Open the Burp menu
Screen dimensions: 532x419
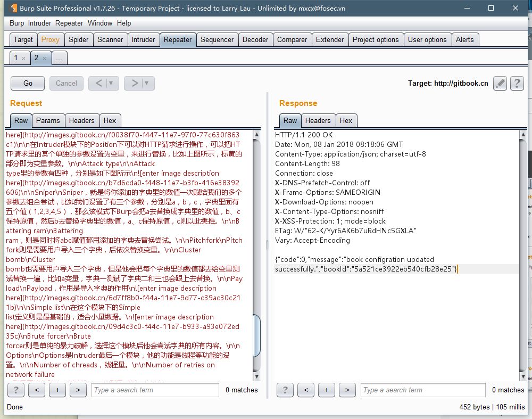17,23
